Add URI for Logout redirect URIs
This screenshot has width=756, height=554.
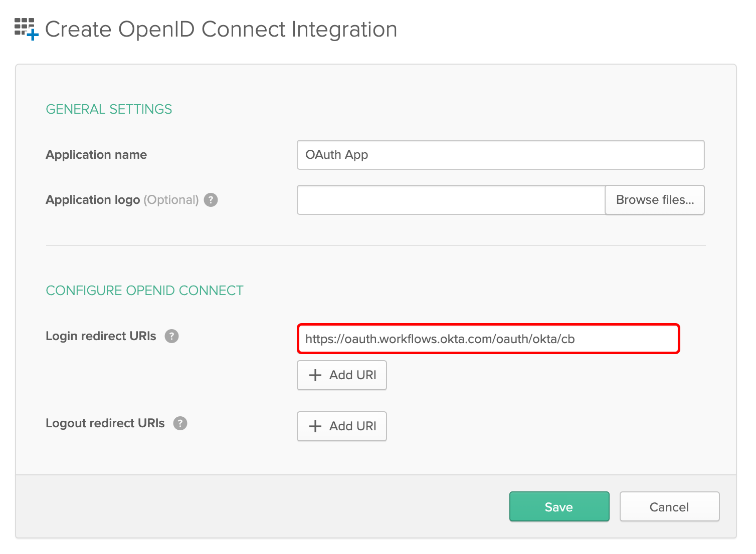pyautogui.click(x=342, y=426)
